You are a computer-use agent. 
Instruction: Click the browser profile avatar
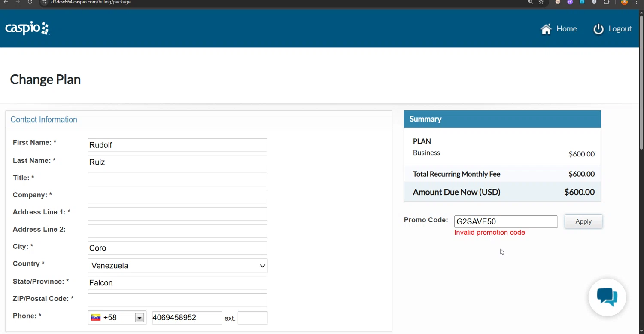pyautogui.click(x=625, y=2)
